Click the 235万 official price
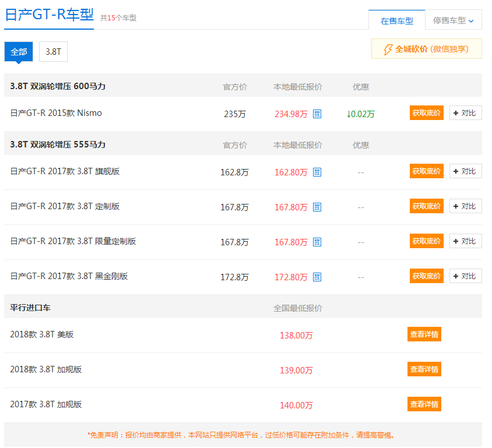The height and width of the screenshot is (448, 492). point(235,114)
